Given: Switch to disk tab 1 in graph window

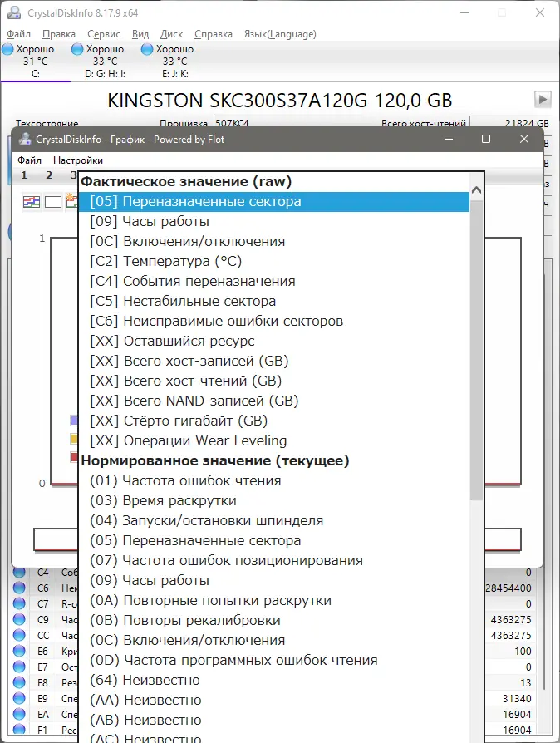Looking at the screenshot, I should click(x=24, y=175).
